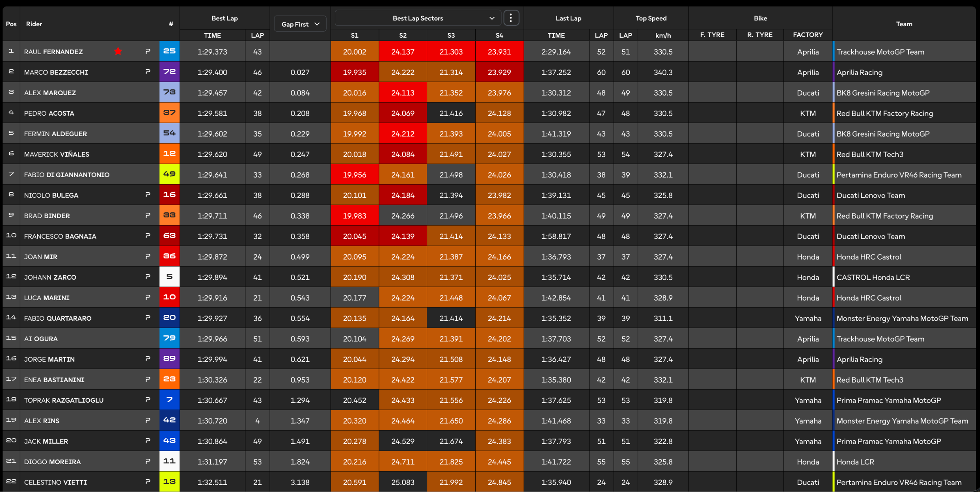Click the red star beside Raul Fernandez
This screenshot has height=492, width=980.
click(118, 51)
